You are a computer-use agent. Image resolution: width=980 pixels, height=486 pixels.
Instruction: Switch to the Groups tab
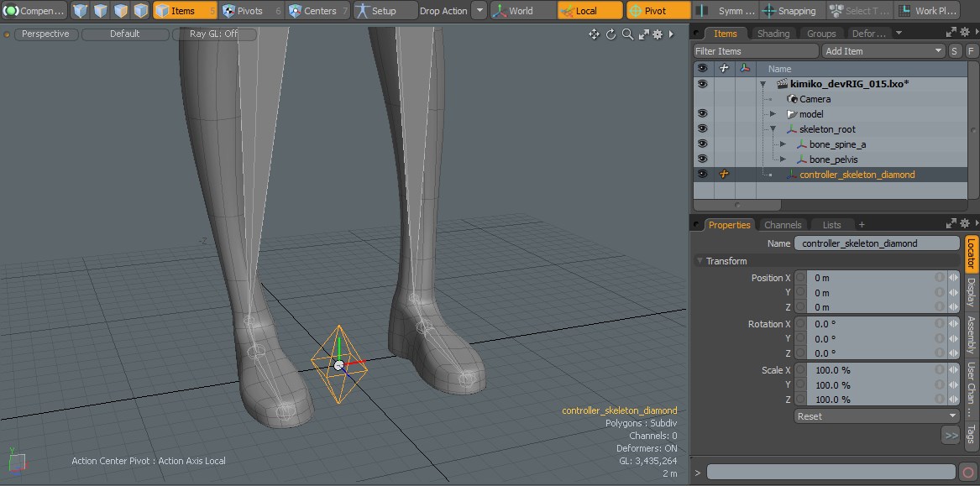coord(821,34)
